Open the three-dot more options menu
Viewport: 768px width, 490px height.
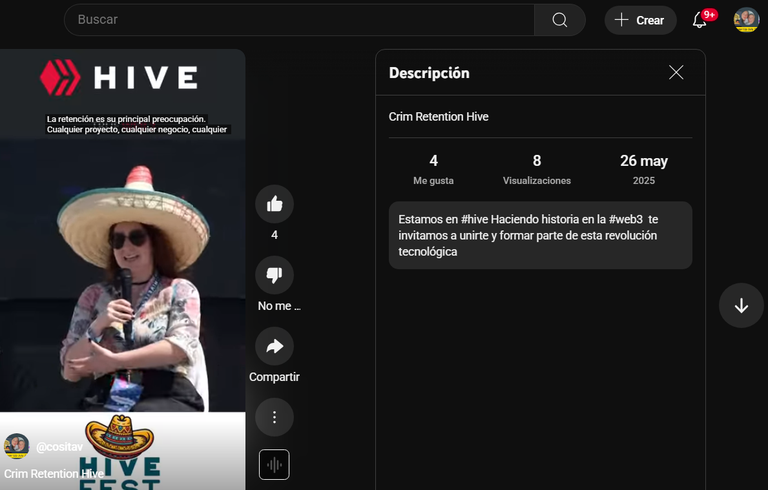point(274,417)
